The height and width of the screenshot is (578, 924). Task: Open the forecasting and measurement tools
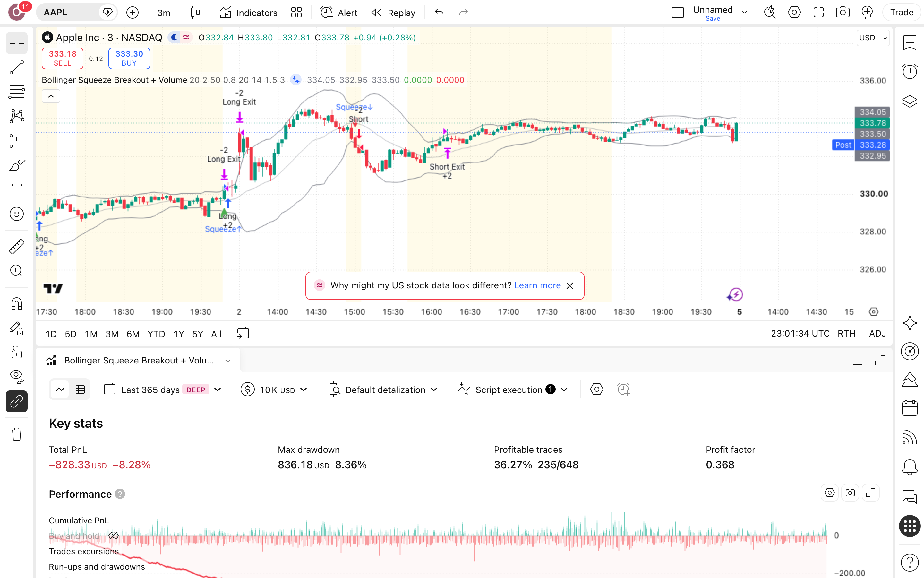tap(17, 141)
